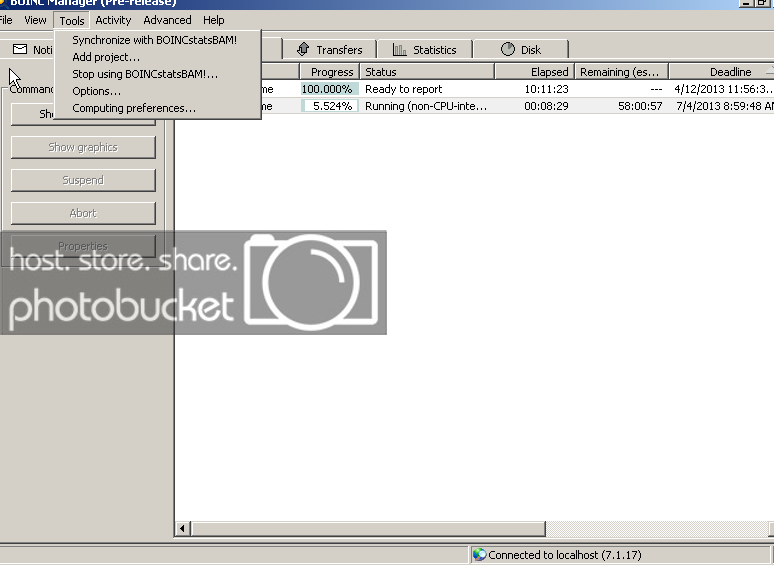Viewport: 774px width, 565px height.
Task: Click the Statistics tab chart icon
Action: click(x=400, y=49)
